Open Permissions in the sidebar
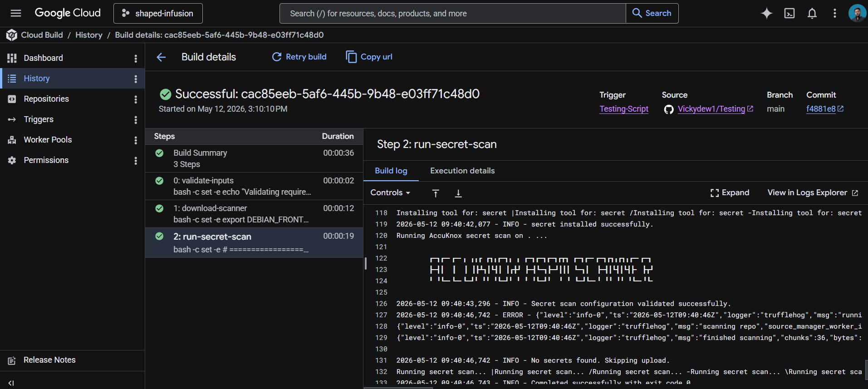 click(46, 160)
